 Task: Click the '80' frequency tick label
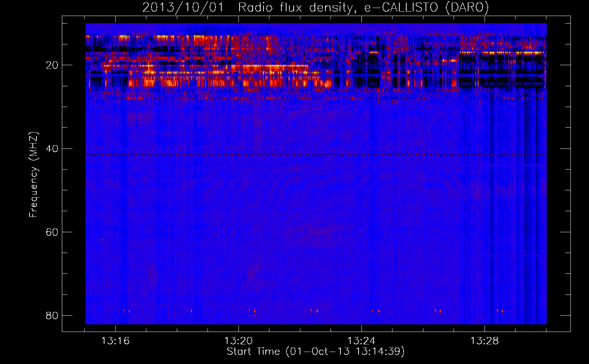[x=52, y=315]
